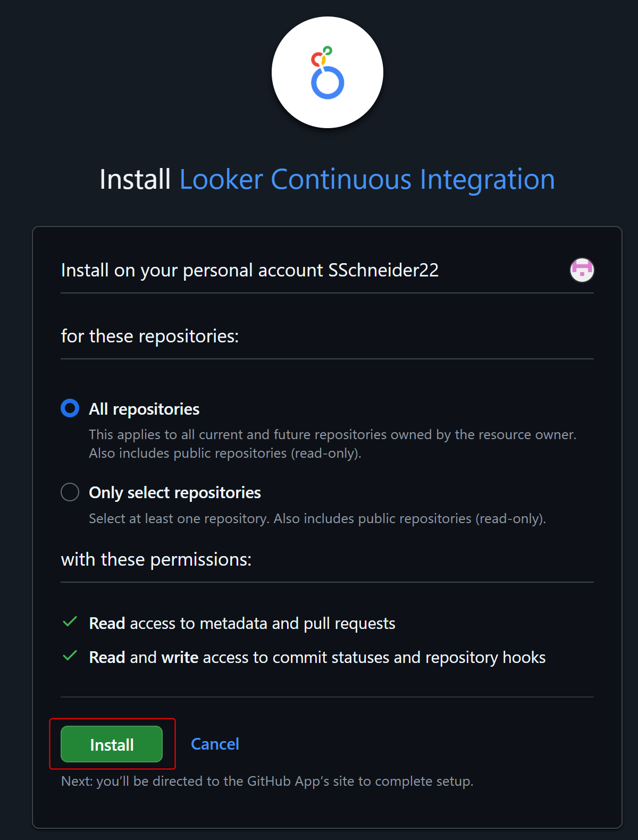Cancel the app installation
The image size is (638, 840).
tap(215, 744)
